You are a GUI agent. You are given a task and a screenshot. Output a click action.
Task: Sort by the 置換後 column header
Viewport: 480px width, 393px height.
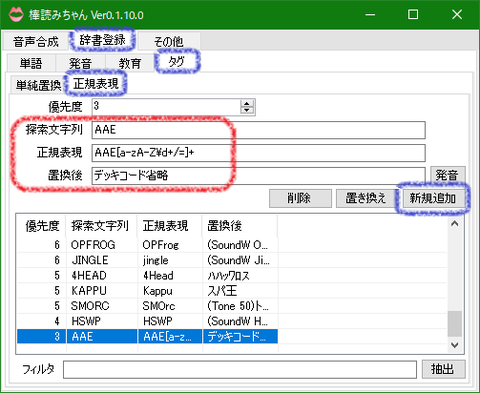pyautogui.click(x=240, y=226)
